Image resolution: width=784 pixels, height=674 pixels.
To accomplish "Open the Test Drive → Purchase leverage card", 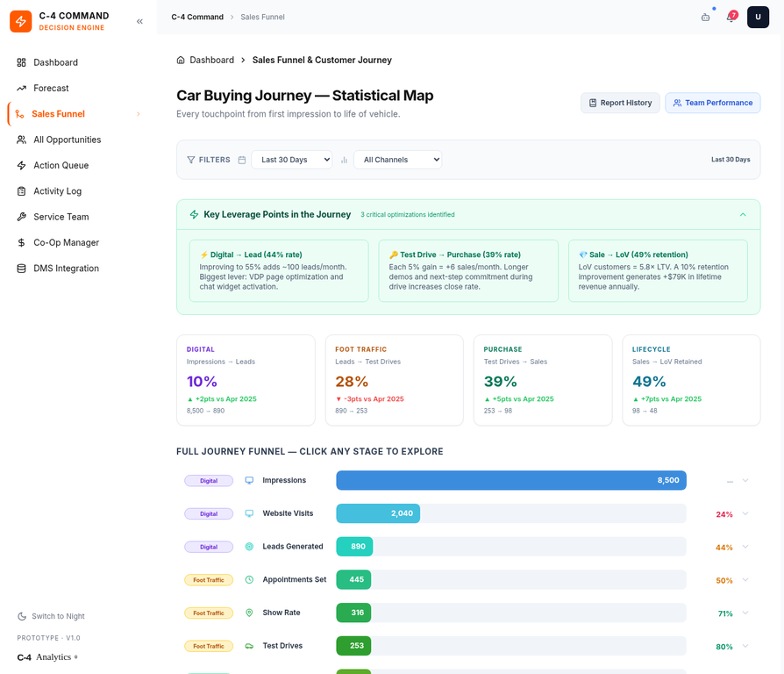I will click(x=468, y=270).
